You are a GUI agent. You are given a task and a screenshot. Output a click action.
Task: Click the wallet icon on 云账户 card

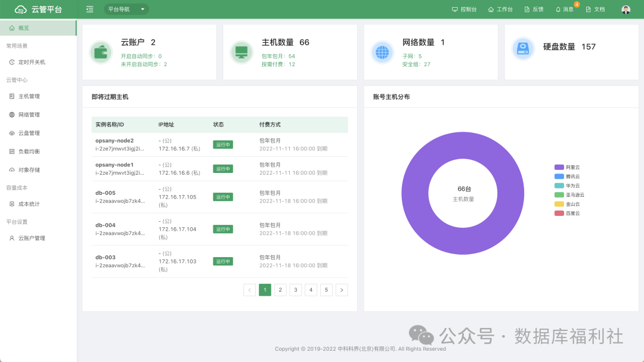(101, 52)
